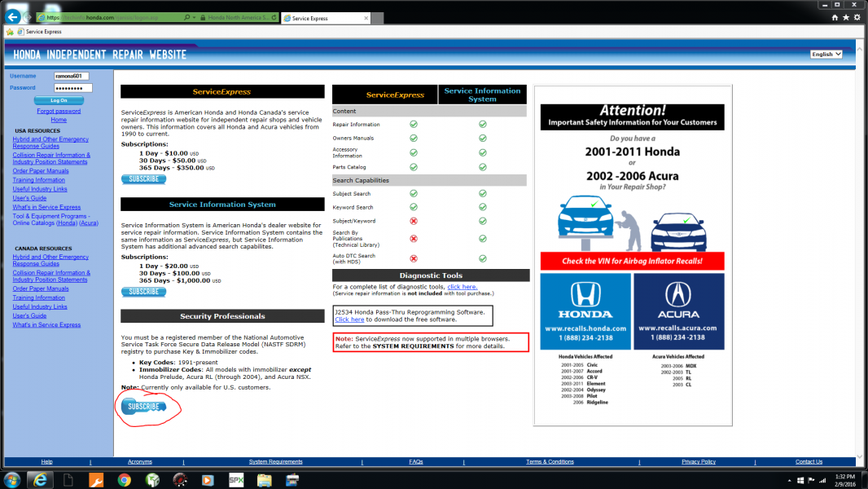Open the Acronyms footer link
Screen dimensions: 868x489
139,462
